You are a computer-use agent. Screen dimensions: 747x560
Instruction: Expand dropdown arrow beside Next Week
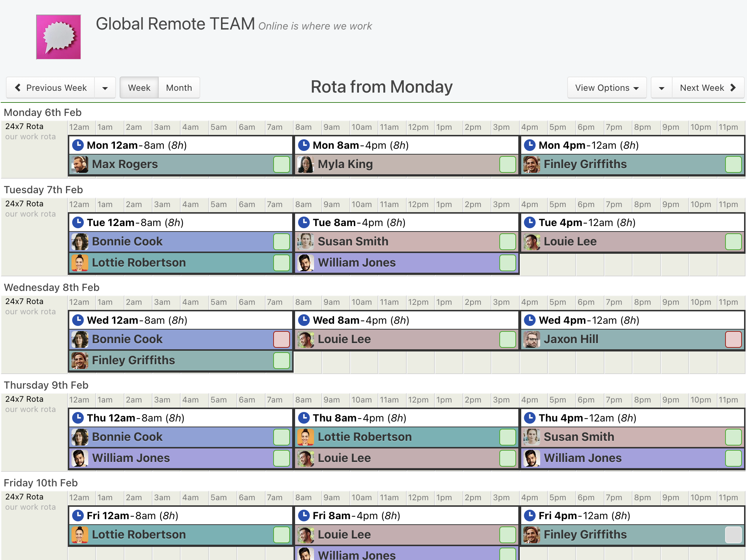pyautogui.click(x=661, y=88)
